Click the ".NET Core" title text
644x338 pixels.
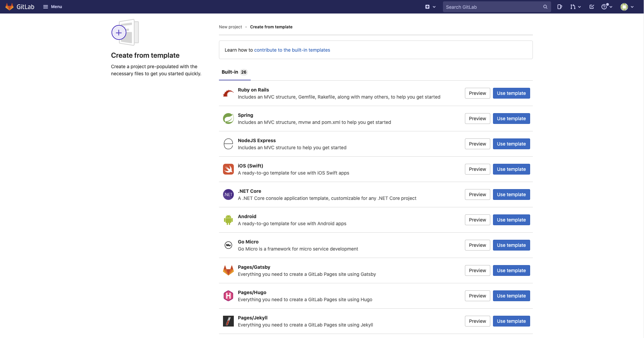249,191
